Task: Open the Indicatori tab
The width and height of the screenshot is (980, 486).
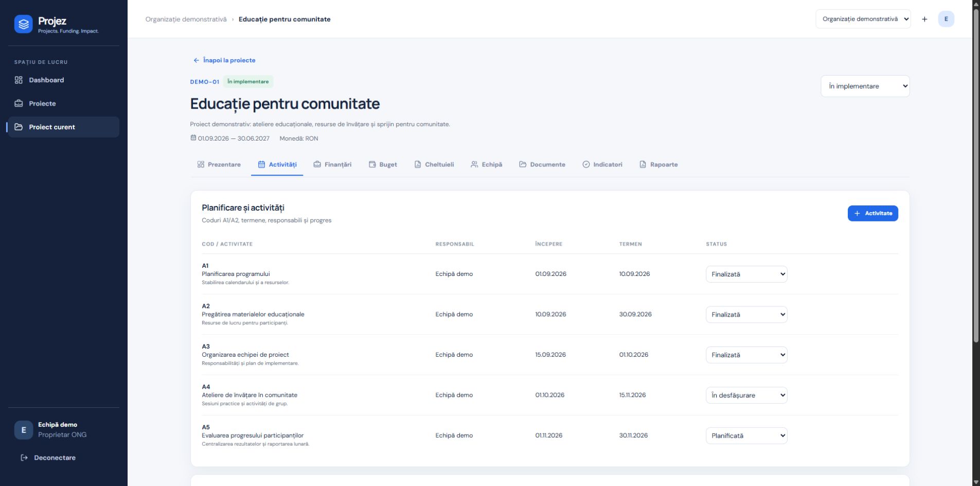Action: tap(602, 165)
